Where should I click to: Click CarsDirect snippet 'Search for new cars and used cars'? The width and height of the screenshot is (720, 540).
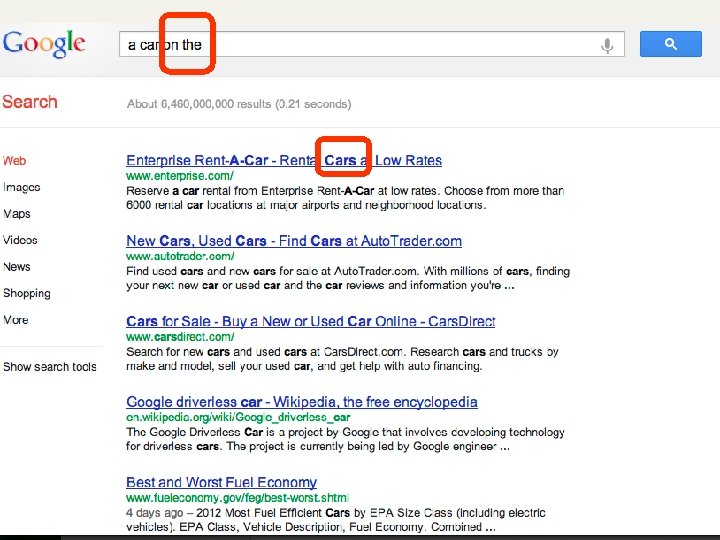(342, 359)
